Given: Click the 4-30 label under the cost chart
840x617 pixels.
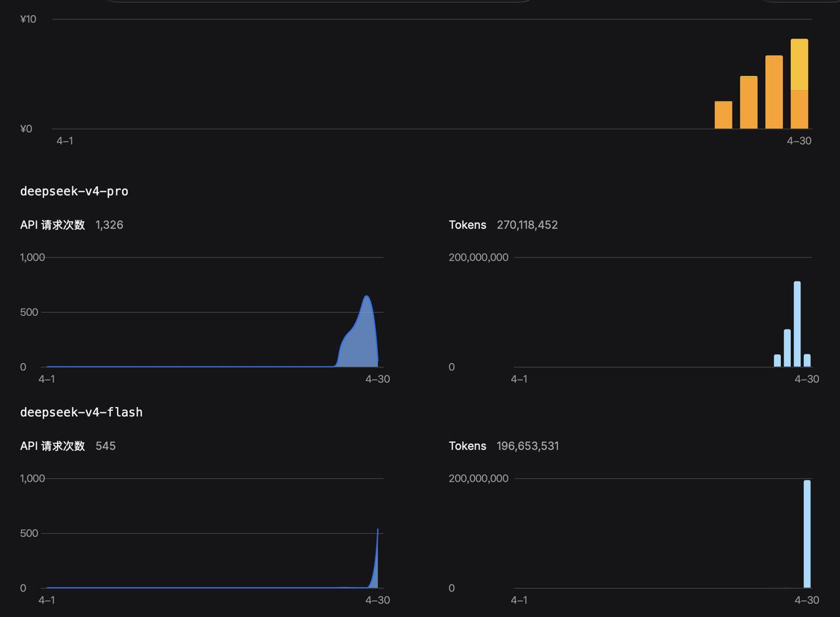Looking at the screenshot, I should pos(799,140).
